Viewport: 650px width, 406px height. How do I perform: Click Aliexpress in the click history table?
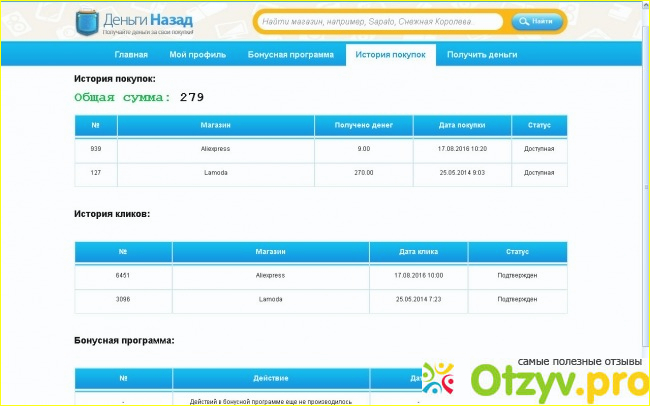click(270, 275)
